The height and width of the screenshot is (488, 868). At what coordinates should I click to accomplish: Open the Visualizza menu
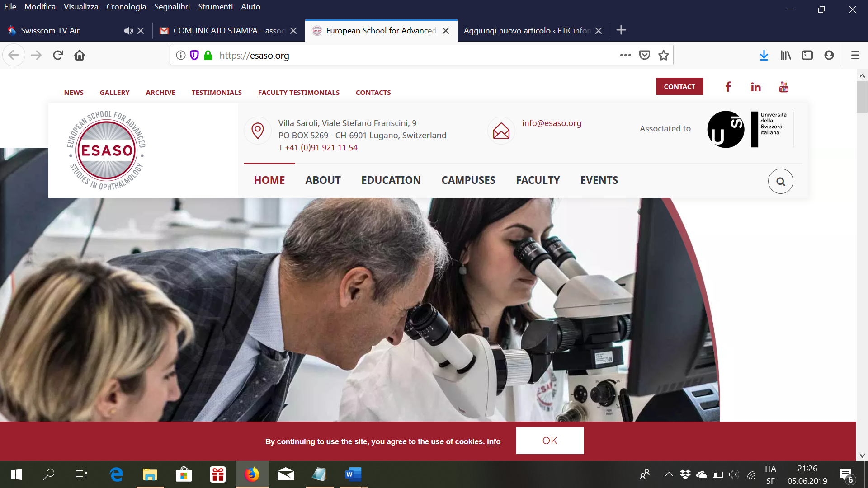[x=81, y=7]
